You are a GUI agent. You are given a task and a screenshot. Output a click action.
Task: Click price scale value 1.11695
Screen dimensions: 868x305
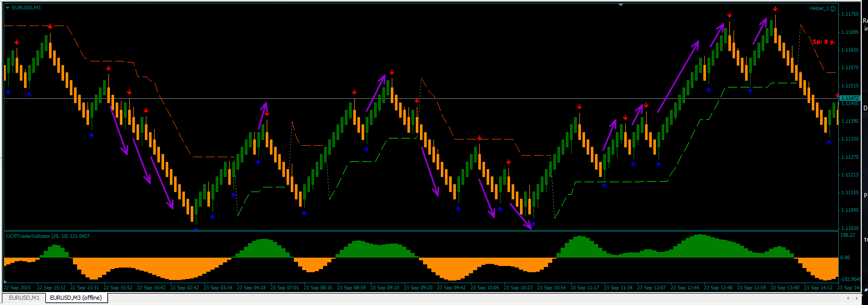coord(850,32)
